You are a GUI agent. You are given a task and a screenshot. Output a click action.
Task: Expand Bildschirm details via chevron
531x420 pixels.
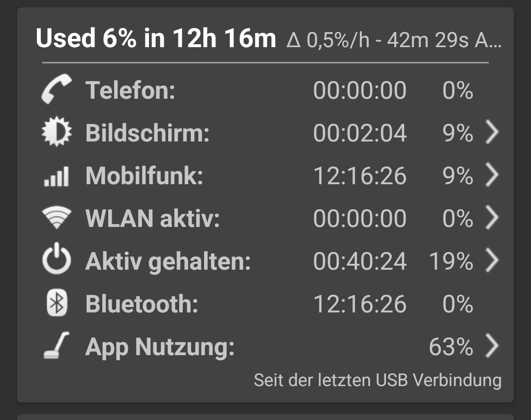tap(492, 133)
